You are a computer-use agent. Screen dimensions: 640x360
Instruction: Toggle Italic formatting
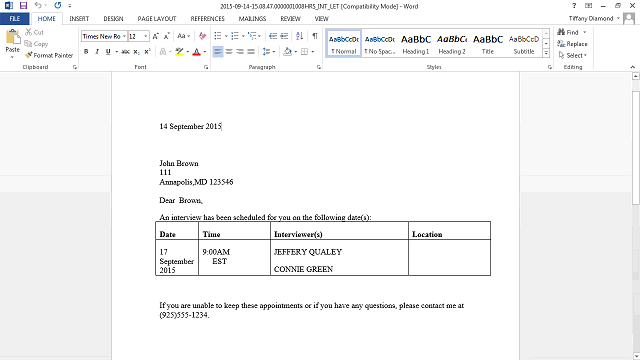pyautogui.click(x=97, y=52)
